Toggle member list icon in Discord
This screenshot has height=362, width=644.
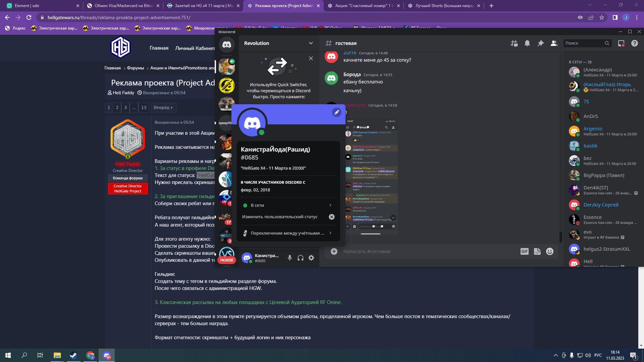pyautogui.click(x=554, y=43)
